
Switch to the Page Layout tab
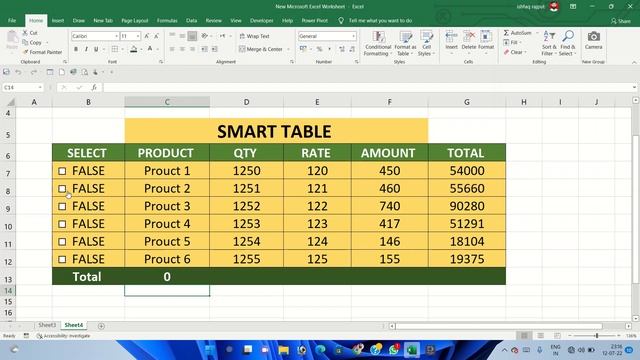(135, 20)
